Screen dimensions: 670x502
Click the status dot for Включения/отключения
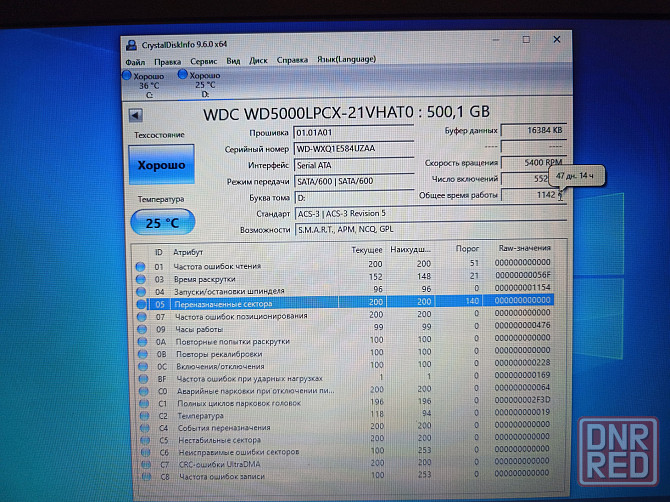tap(143, 367)
